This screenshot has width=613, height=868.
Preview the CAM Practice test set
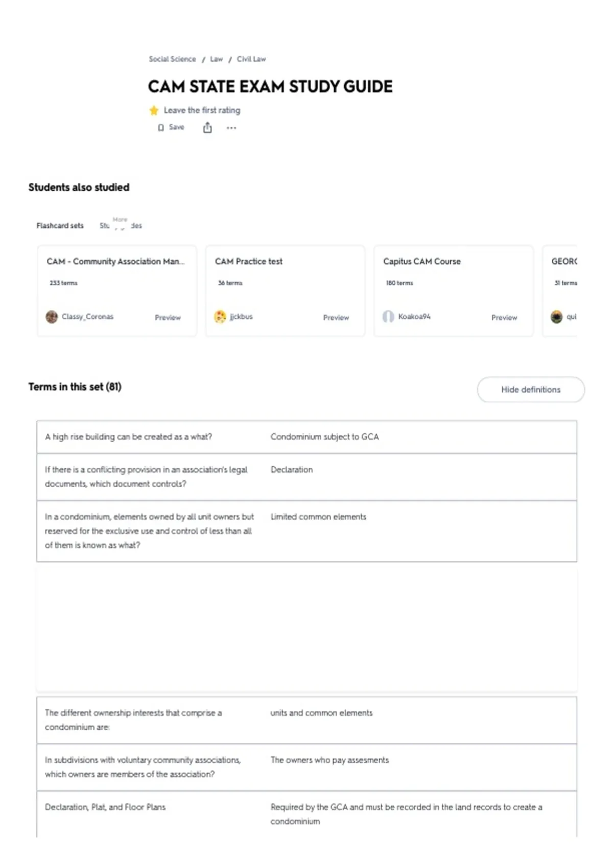pos(336,318)
